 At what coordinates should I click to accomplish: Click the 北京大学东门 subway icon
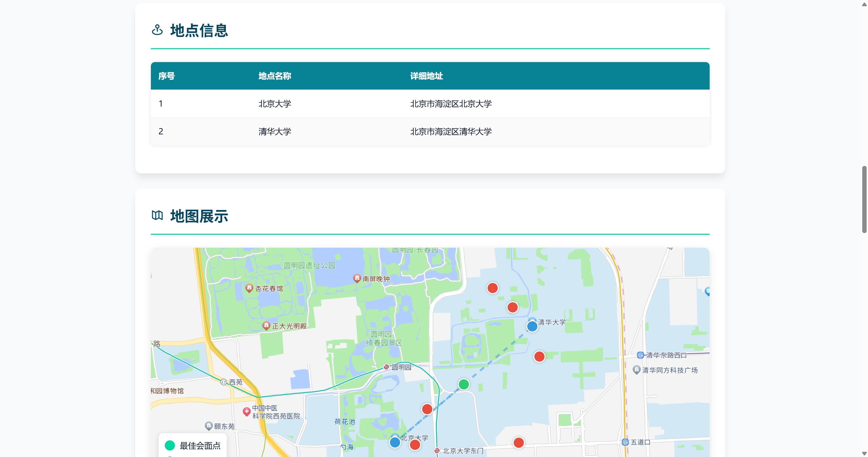click(437, 451)
